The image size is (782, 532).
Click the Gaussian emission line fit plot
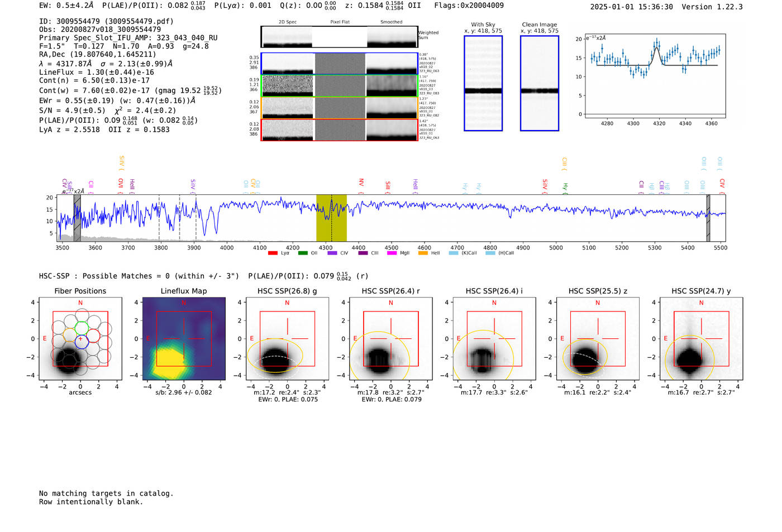655,76
